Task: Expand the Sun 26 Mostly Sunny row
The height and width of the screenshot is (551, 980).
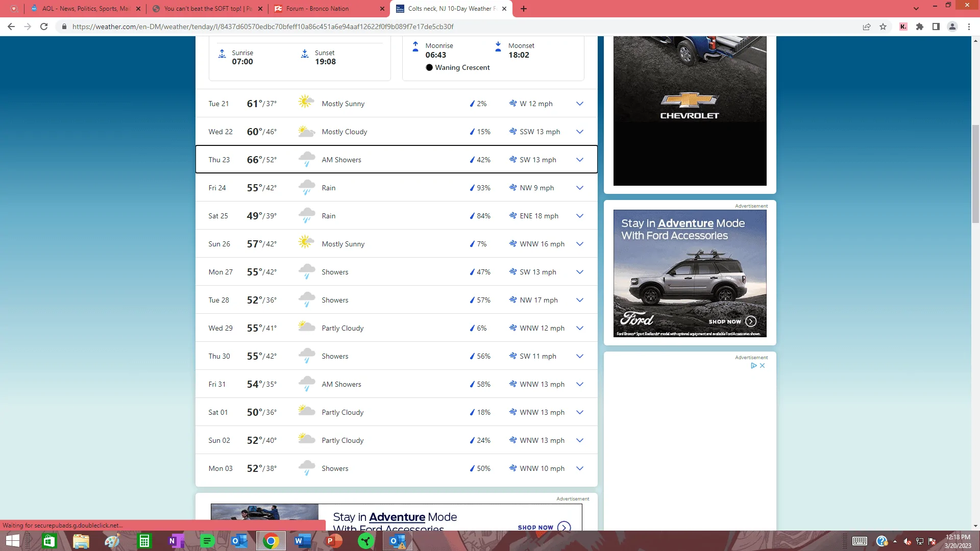Action: [580, 244]
